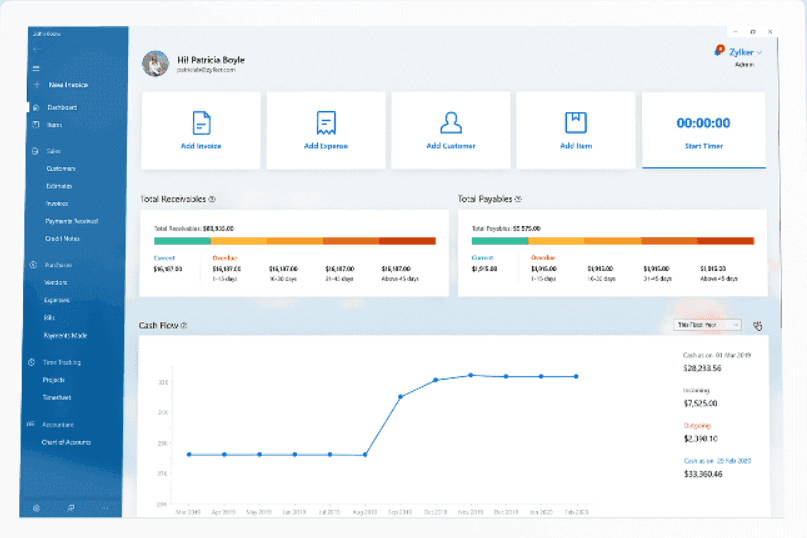This screenshot has height=538, width=807.
Task: Open settings gear in sidebar footer
Action: [x=36, y=508]
